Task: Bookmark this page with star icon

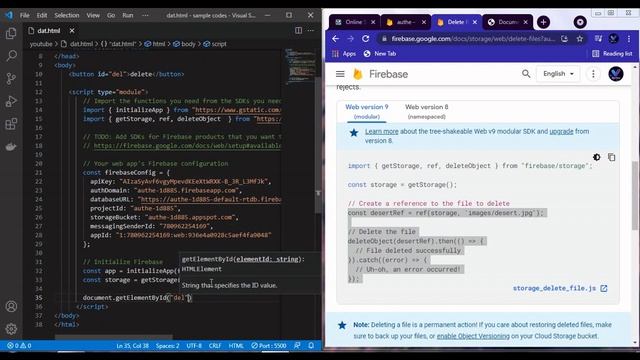Action: tap(580, 39)
